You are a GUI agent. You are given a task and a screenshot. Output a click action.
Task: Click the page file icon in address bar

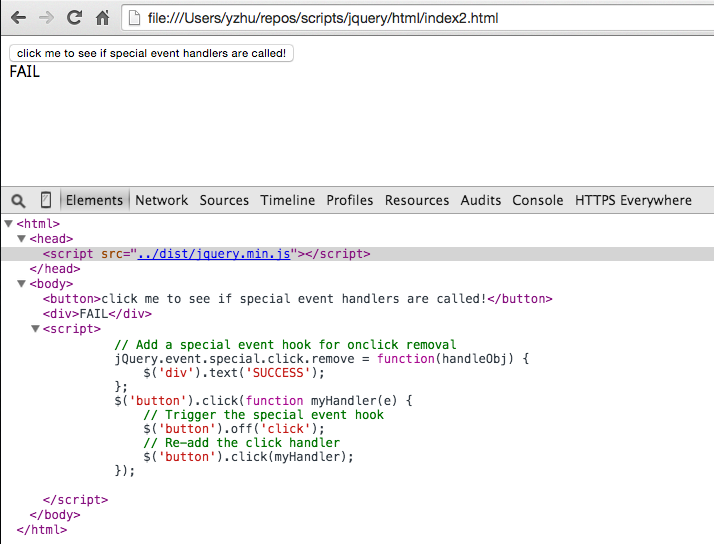[x=135, y=18]
